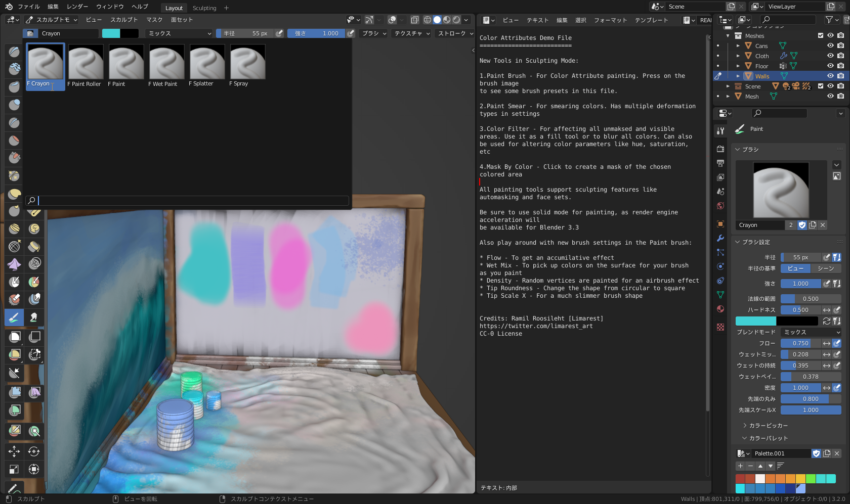Open the Material properties tab icon
Screen dimensions: 850x504
point(720,309)
